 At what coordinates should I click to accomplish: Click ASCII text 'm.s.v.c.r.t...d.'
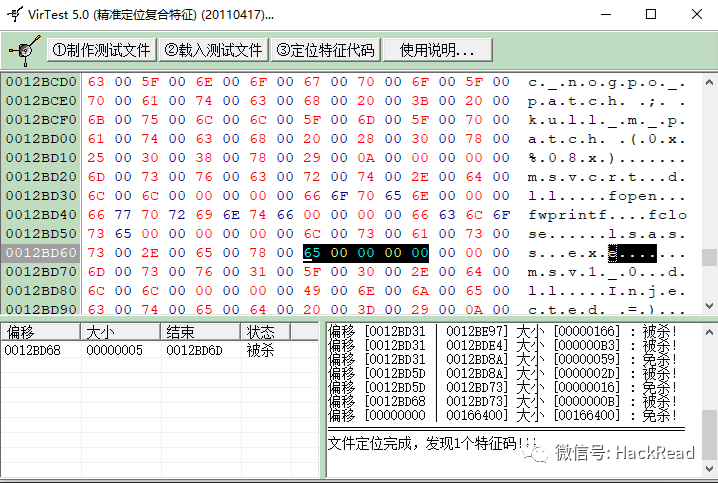tap(608, 177)
